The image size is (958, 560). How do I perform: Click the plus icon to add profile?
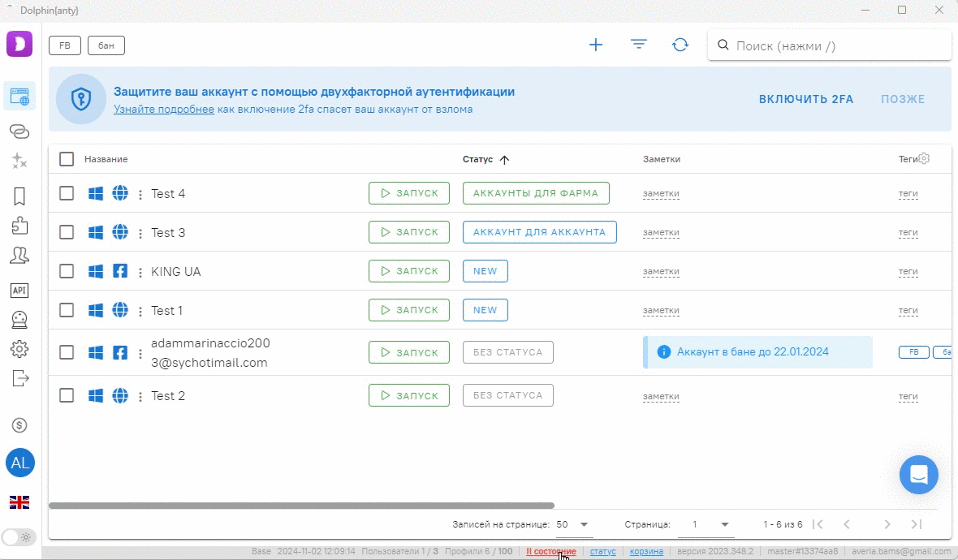(596, 45)
